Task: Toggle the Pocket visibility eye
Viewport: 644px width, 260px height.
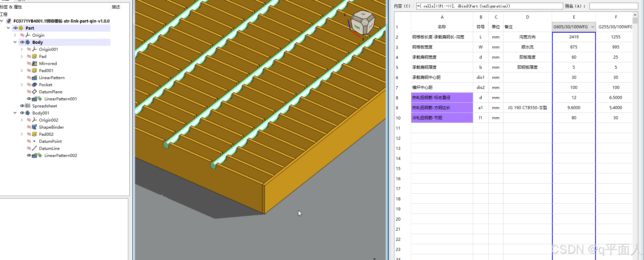Action: pos(29,85)
